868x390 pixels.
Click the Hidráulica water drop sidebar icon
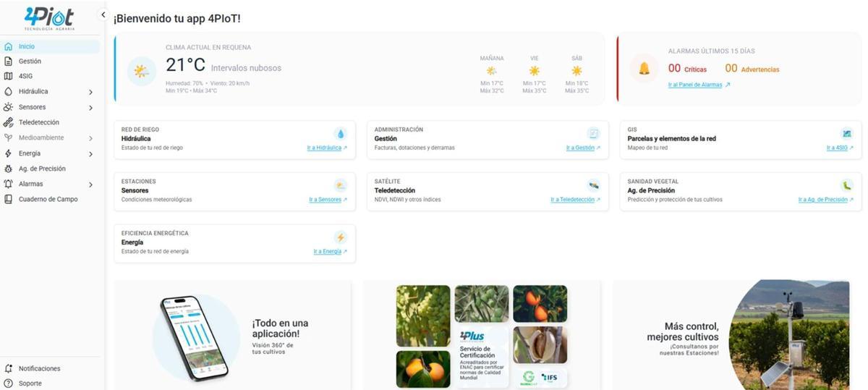(x=8, y=92)
